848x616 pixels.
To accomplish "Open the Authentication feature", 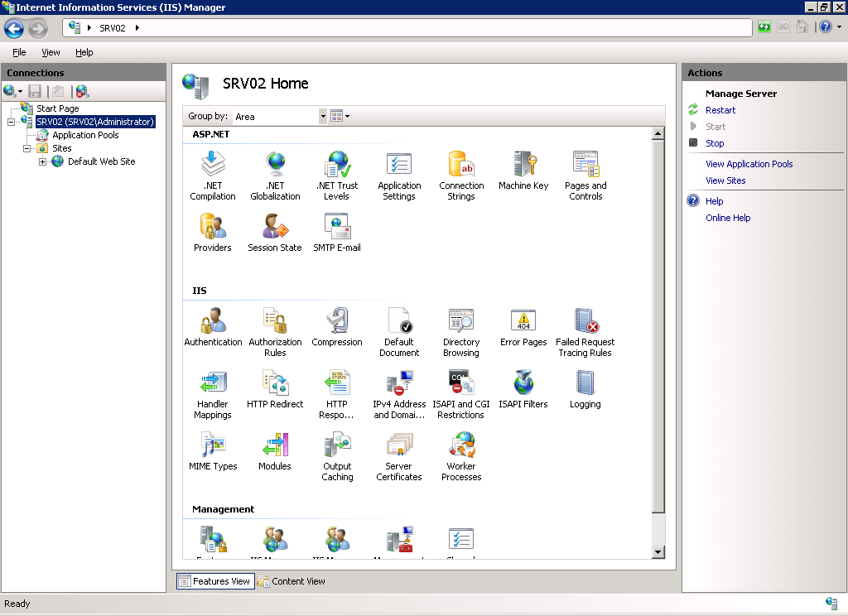I will (x=213, y=327).
